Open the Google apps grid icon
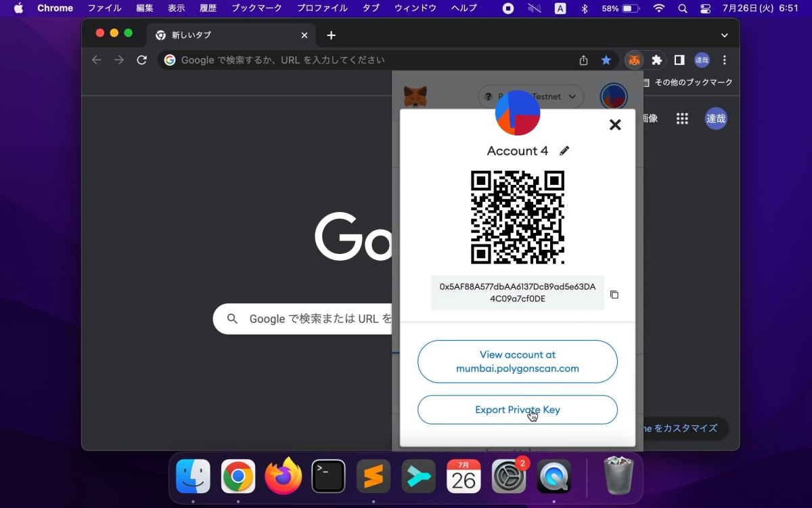Image resolution: width=812 pixels, height=508 pixels. (x=682, y=119)
